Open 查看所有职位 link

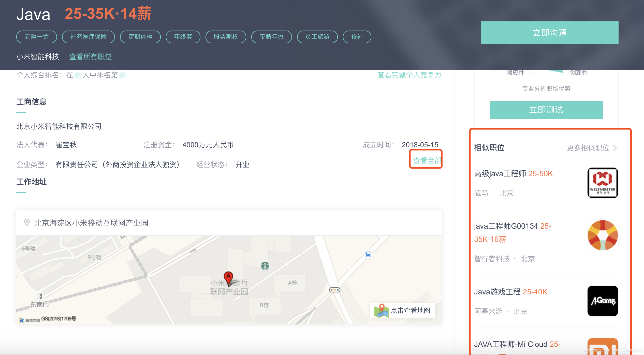pyautogui.click(x=91, y=57)
